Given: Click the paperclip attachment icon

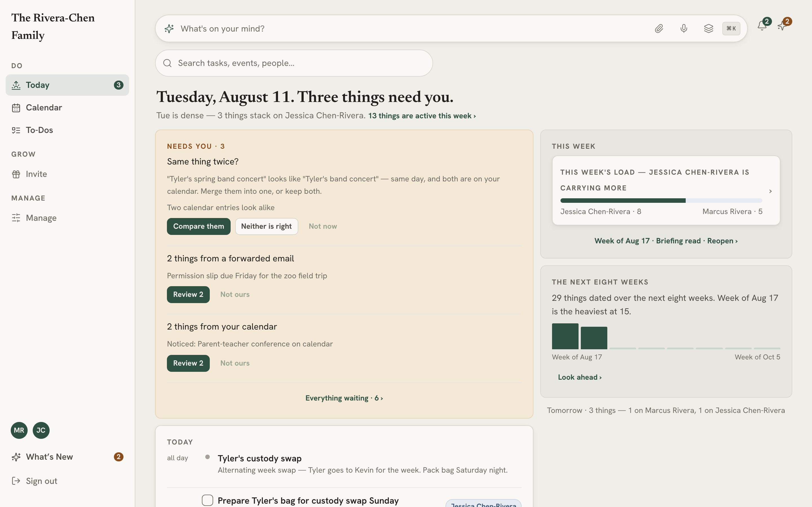Looking at the screenshot, I should click(659, 28).
